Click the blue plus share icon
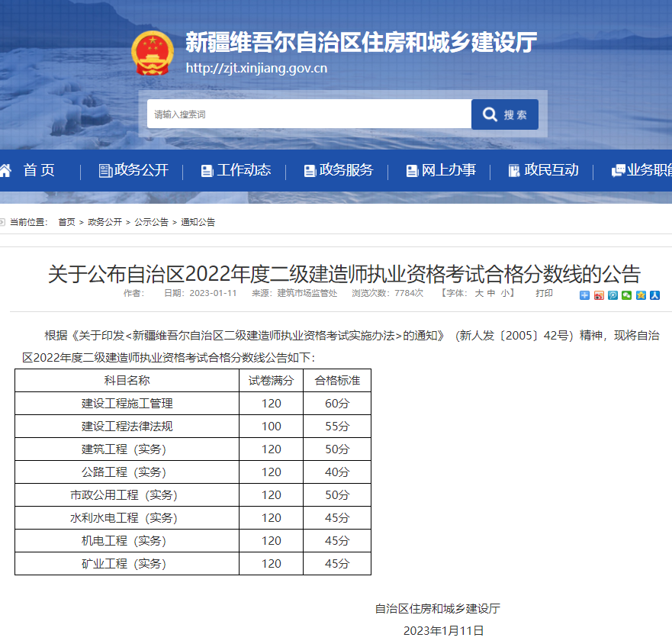The image size is (672, 644). click(584, 295)
